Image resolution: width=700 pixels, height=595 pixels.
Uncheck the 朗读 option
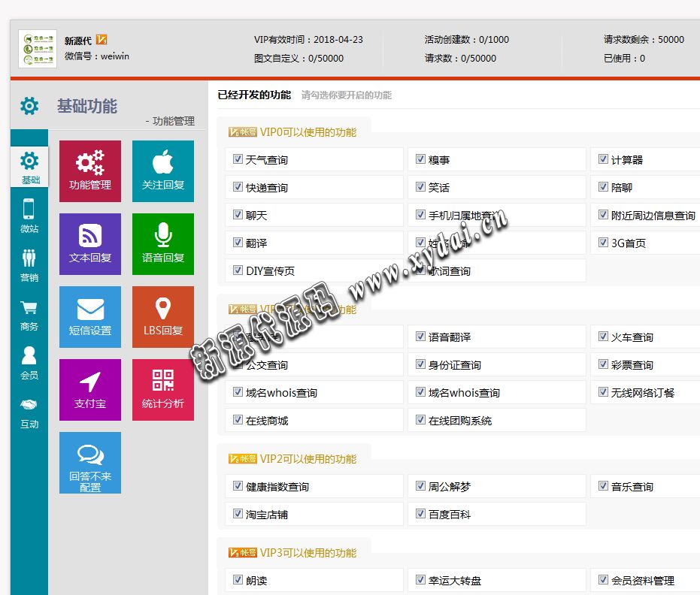(238, 579)
